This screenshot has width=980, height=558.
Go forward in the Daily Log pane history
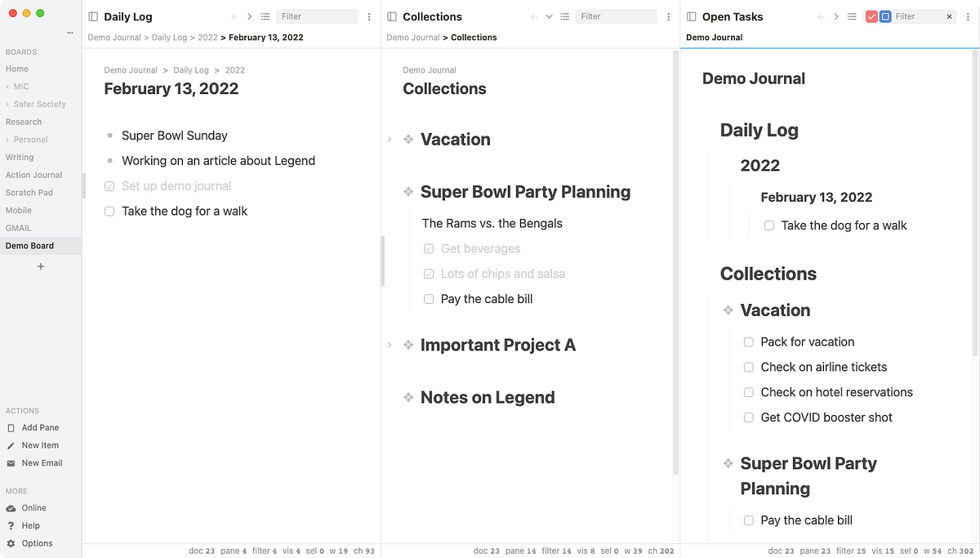(x=250, y=16)
